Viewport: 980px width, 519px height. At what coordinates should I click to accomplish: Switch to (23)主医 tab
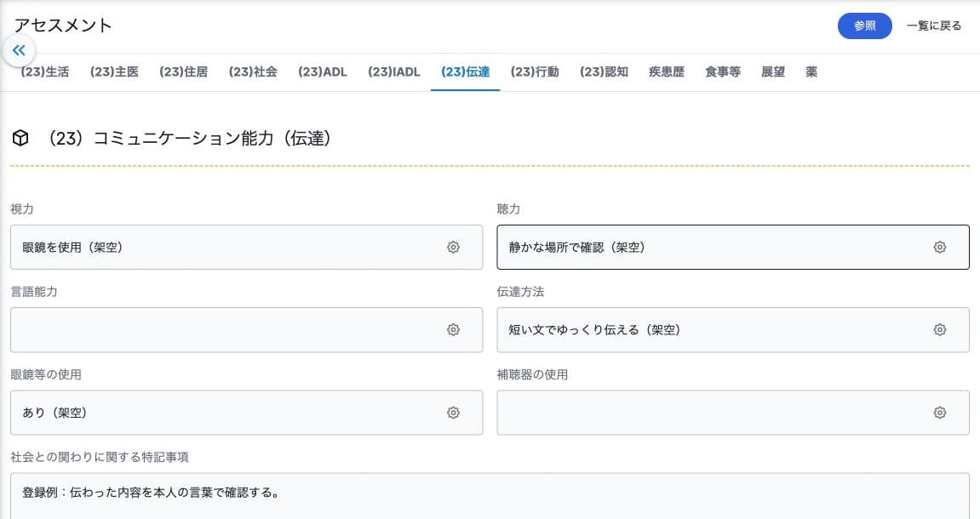click(x=114, y=71)
